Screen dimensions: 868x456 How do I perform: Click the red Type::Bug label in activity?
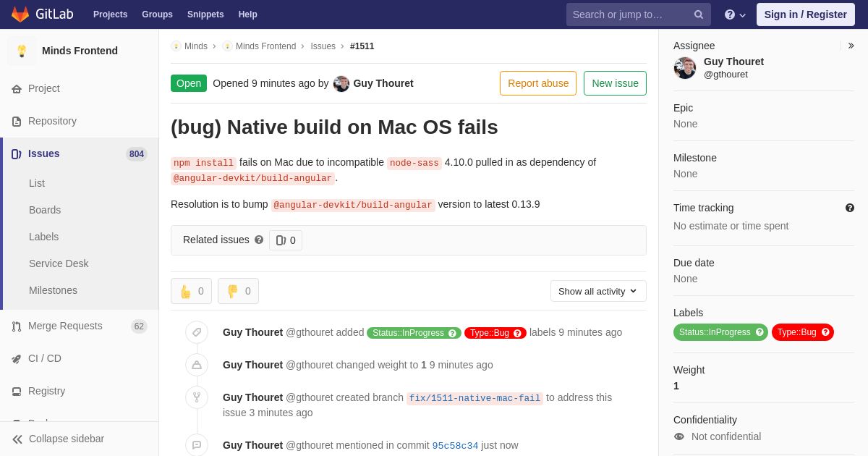point(495,333)
